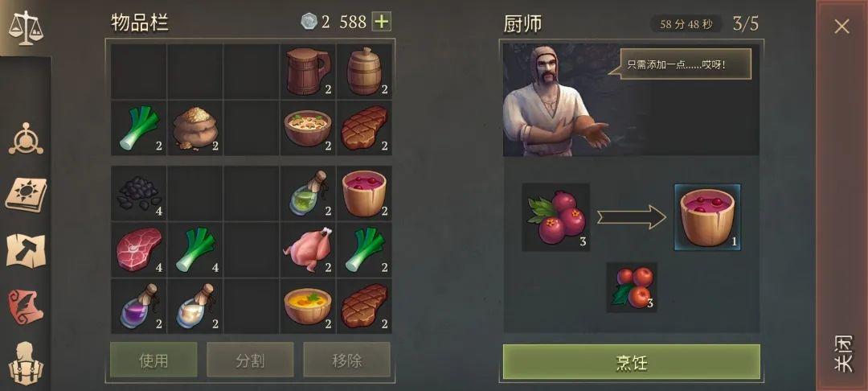Viewport: 868px width, 391px height.
Task: Select the purple potion flask
Action: [139, 306]
